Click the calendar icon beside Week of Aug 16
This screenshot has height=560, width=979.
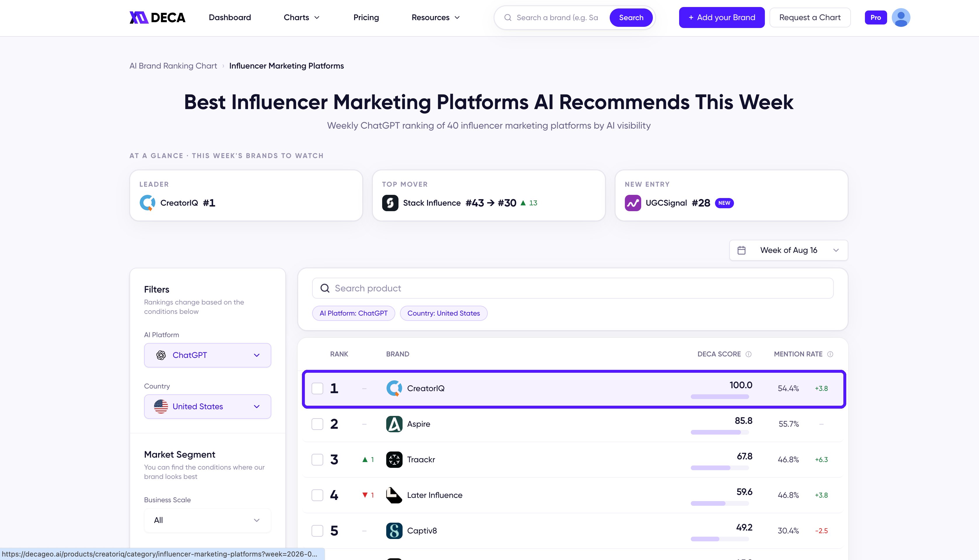click(x=741, y=250)
